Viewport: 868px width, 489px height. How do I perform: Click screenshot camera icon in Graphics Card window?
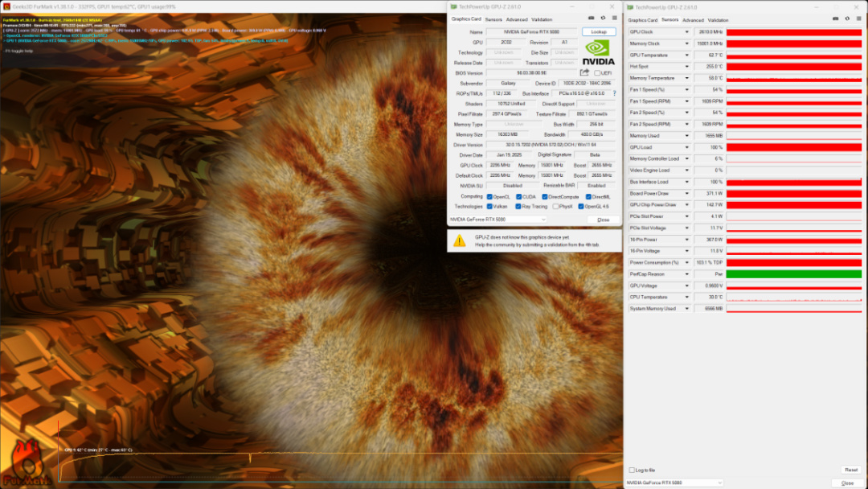[592, 18]
